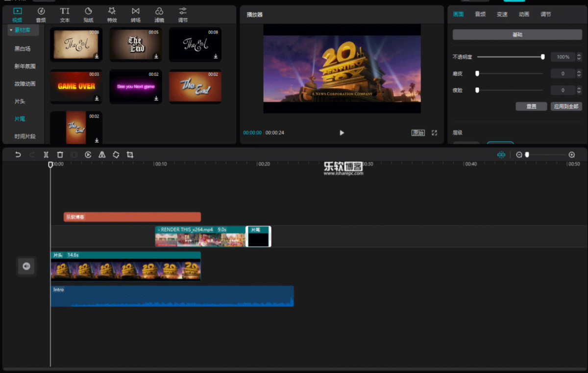Open the 转场 (Transitions) tab

coord(135,14)
